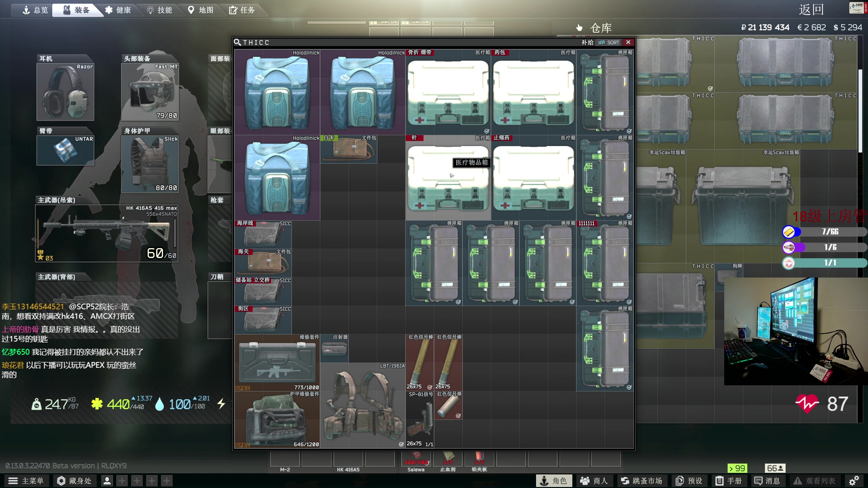Click the UNTAR armband slot
The image size is (868, 488).
(65, 150)
